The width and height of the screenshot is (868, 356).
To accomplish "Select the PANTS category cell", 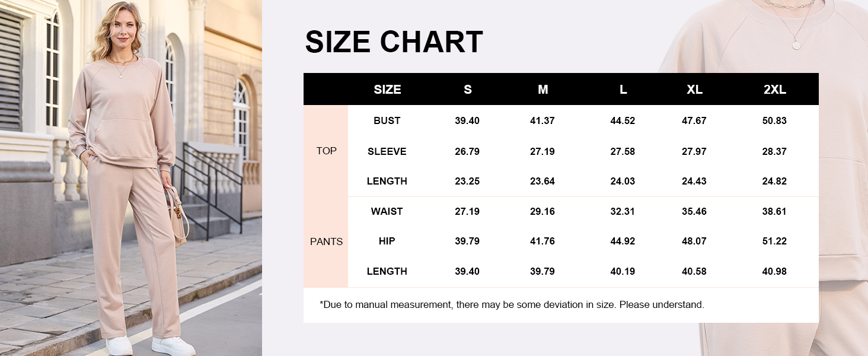I will 326,241.
